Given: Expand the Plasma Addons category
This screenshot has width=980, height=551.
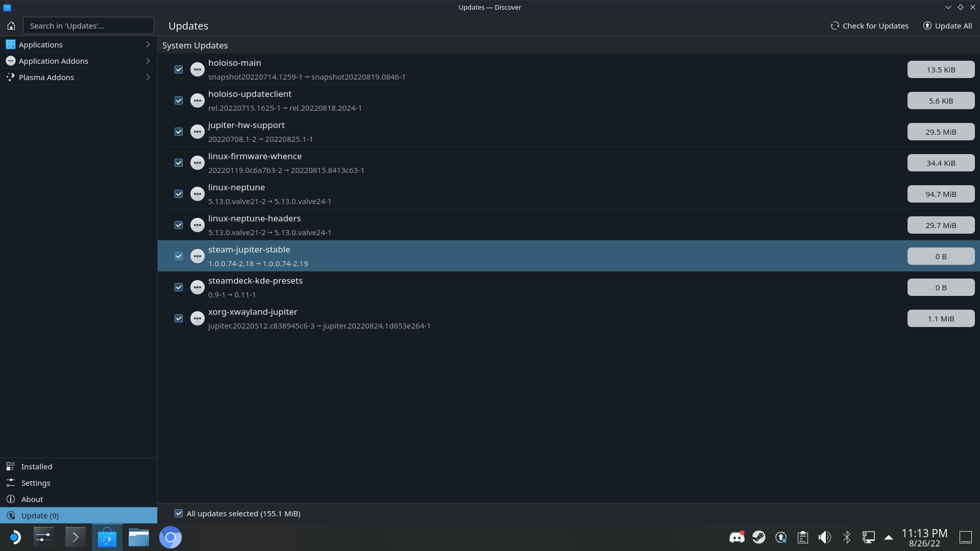Looking at the screenshot, I should coord(148,77).
